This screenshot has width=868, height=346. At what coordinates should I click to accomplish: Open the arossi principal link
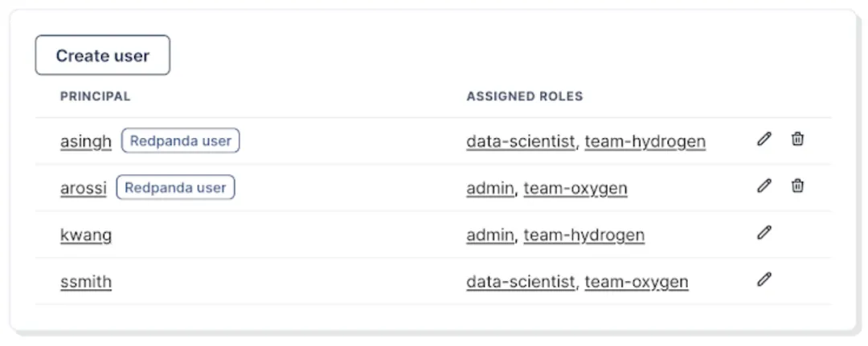pyautogui.click(x=83, y=189)
